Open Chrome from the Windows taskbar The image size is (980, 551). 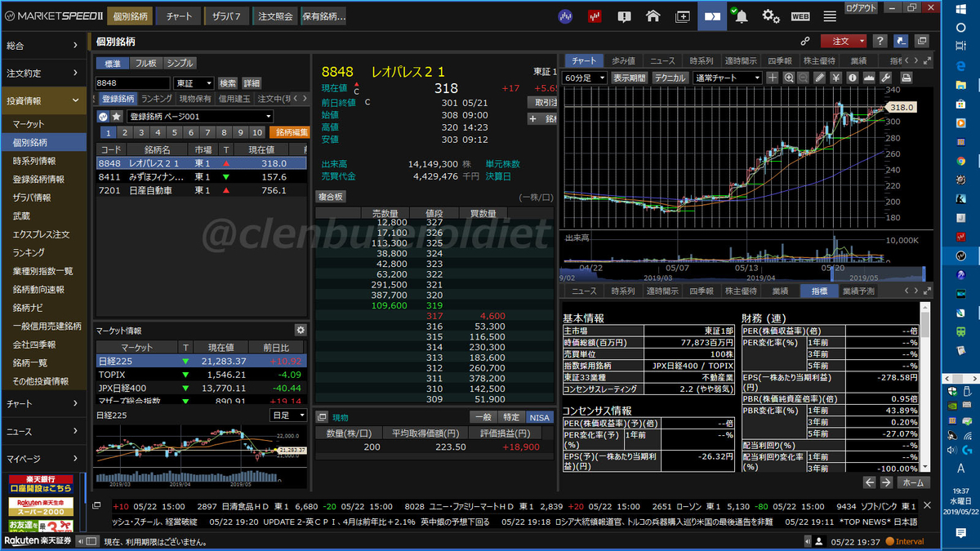[x=960, y=162]
